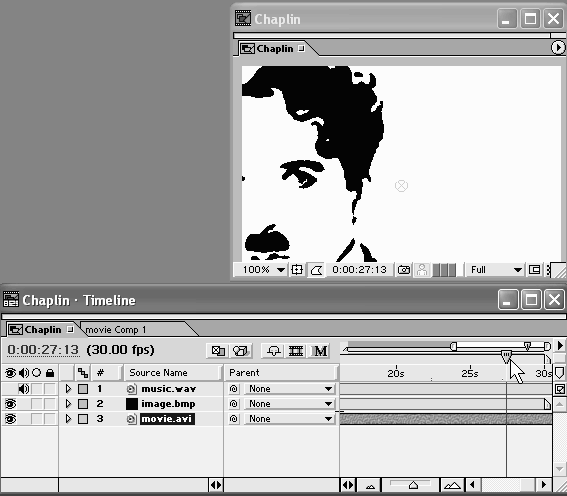Enable frame blending button in timeline
Viewport: 567px width, 496px height.
click(296, 351)
